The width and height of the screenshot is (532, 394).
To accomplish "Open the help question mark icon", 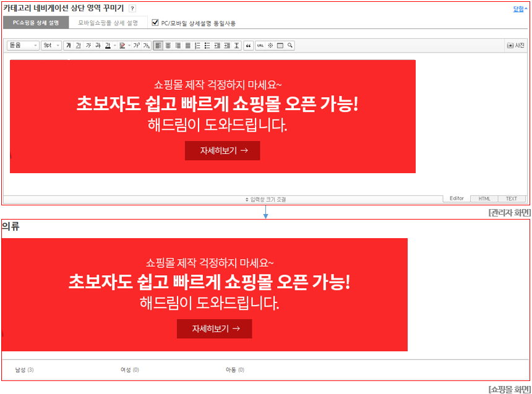I will [x=132, y=9].
